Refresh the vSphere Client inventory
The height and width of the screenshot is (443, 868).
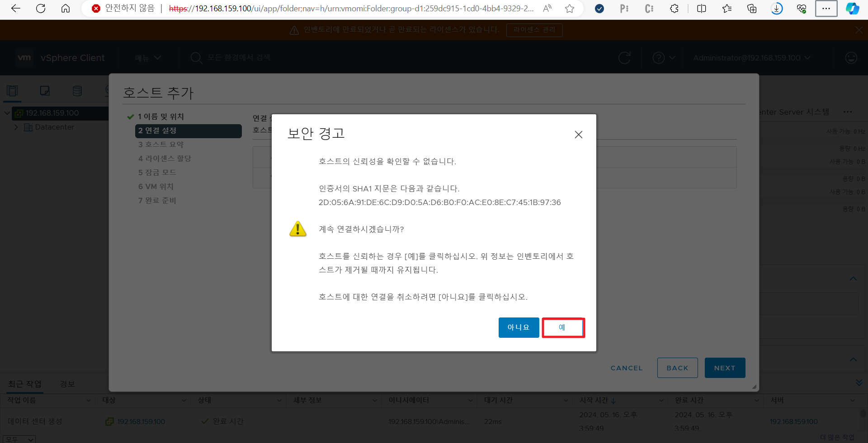[x=624, y=58]
